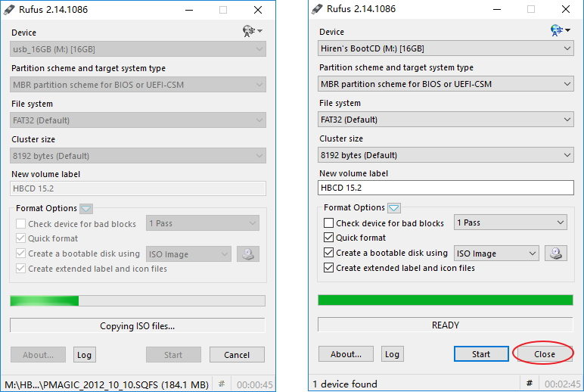The height and width of the screenshot is (392, 584).
Task: Click Cluster size dropdown in left window
Action: 138,156
